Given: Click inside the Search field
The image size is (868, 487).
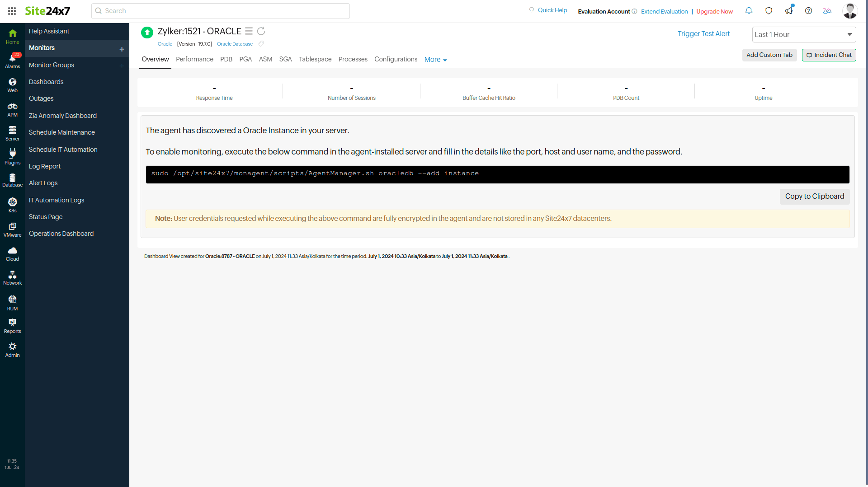Looking at the screenshot, I should 220,10.
